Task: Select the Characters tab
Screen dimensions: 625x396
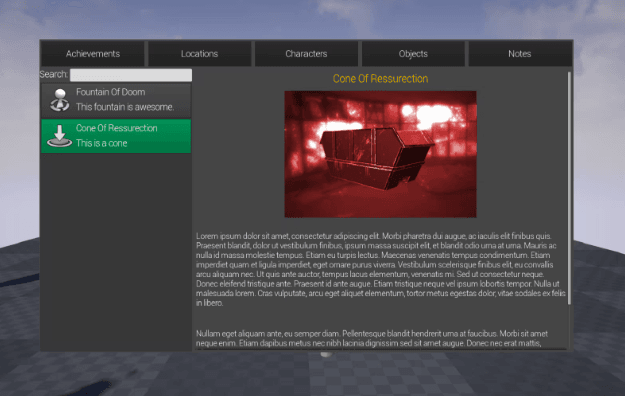Action: [x=306, y=53]
